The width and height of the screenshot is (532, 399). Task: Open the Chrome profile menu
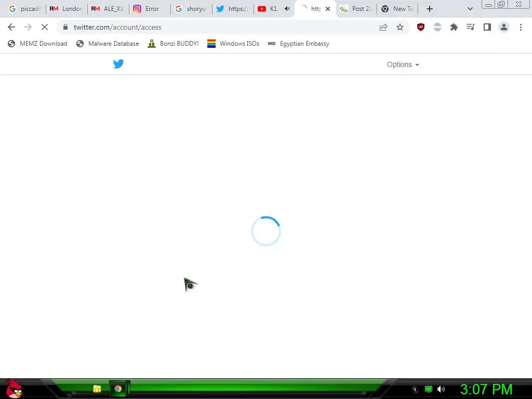[x=504, y=27]
